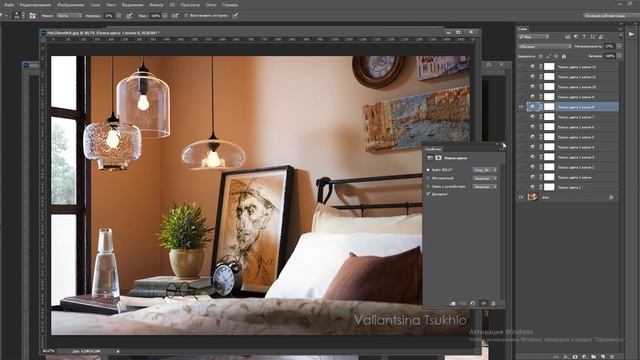Click the Фон layer thumbnail
The width and height of the screenshot is (640, 360).
click(533, 197)
